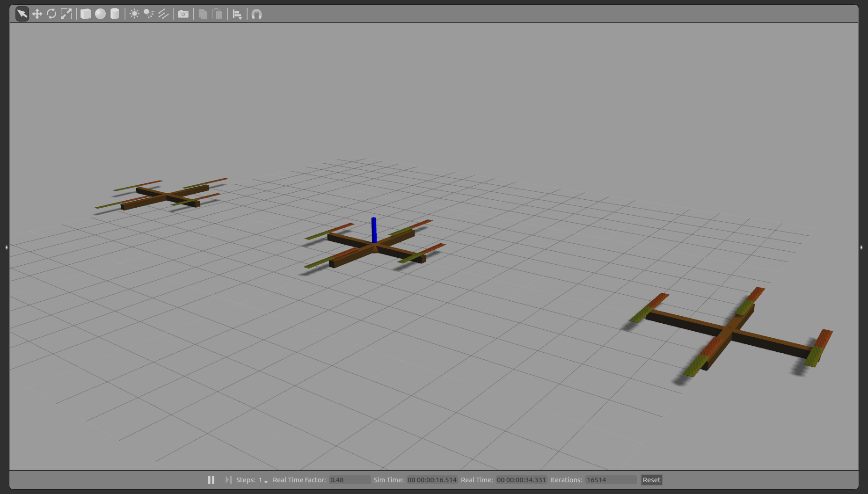868x494 pixels.
Task: Select the center quadrotor model
Action: point(375,249)
